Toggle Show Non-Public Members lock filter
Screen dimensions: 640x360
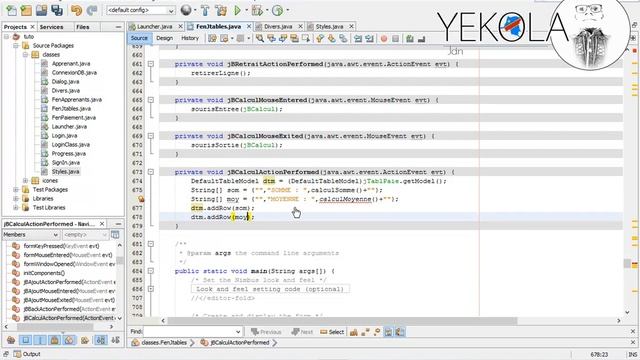(54, 340)
